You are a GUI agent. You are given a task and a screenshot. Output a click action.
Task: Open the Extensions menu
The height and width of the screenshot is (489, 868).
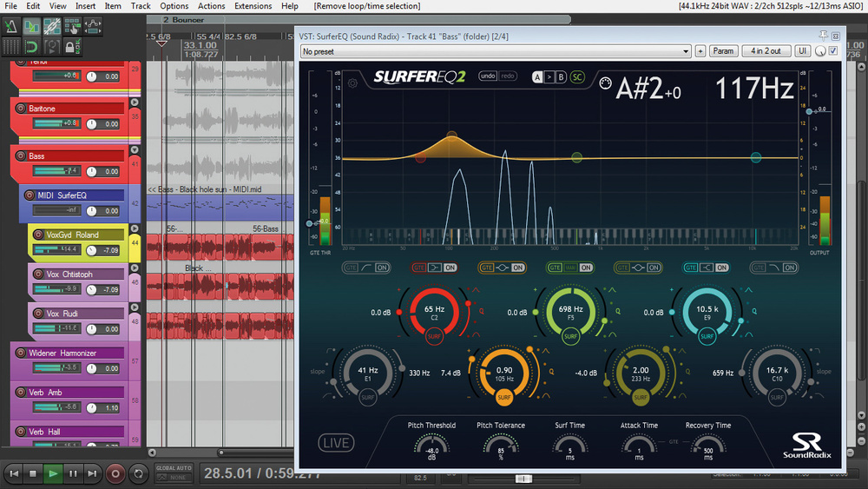tap(253, 6)
